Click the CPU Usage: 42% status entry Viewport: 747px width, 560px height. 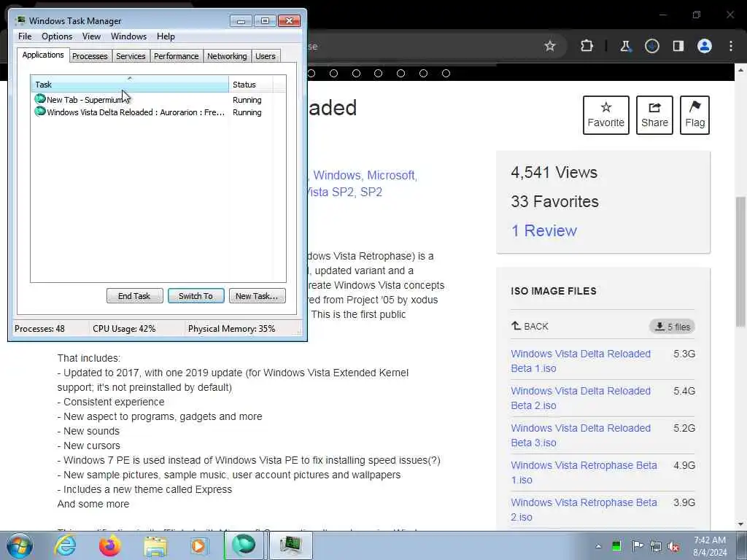pos(124,329)
